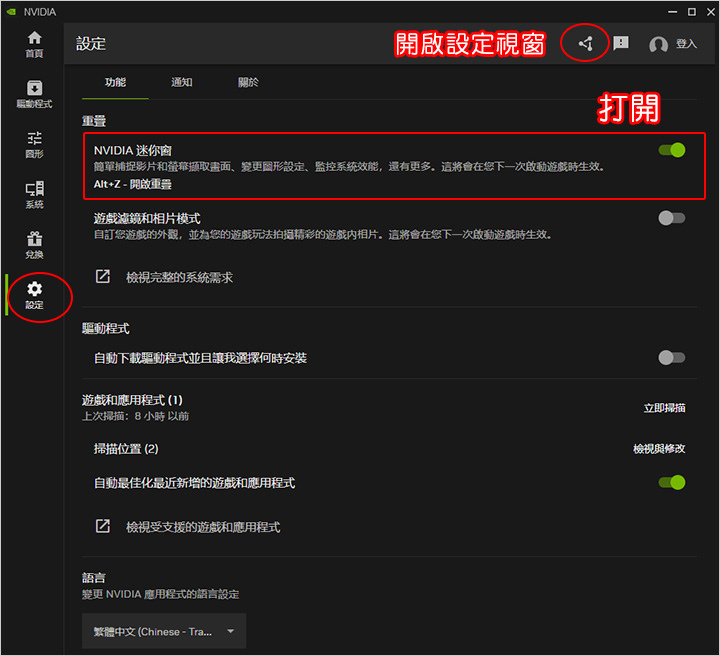Click the 登入 login text
The width and height of the screenshot is (720, 656).
[686, 44]
